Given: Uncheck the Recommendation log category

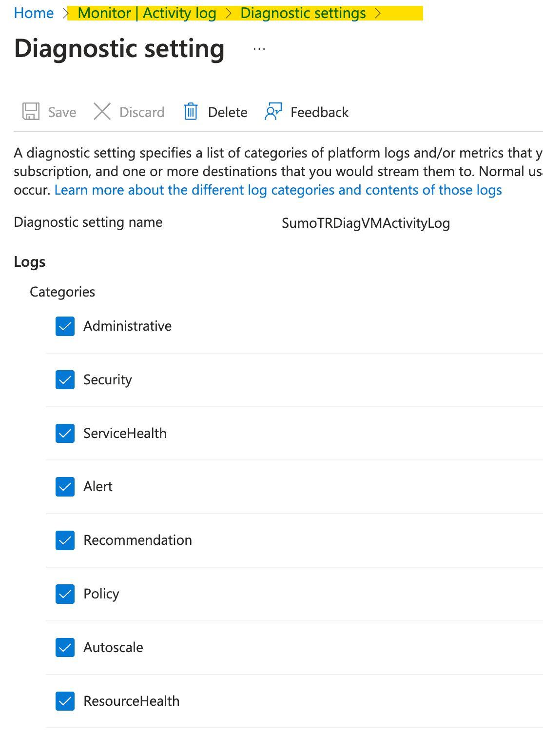Looking at the screenshot, I should [x=65, y=540].
